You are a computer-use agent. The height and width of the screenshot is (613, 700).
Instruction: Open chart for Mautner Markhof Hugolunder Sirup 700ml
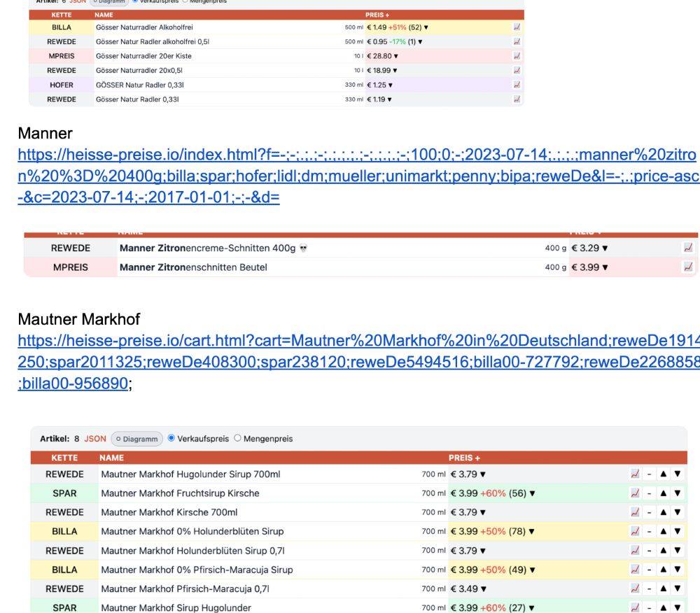click(x=635, y=474)
